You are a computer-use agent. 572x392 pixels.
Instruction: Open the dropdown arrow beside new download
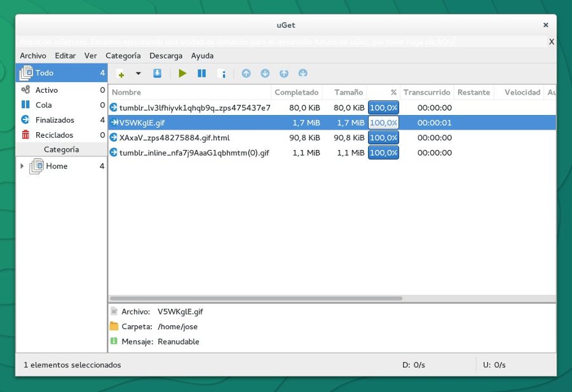(138, 74)
